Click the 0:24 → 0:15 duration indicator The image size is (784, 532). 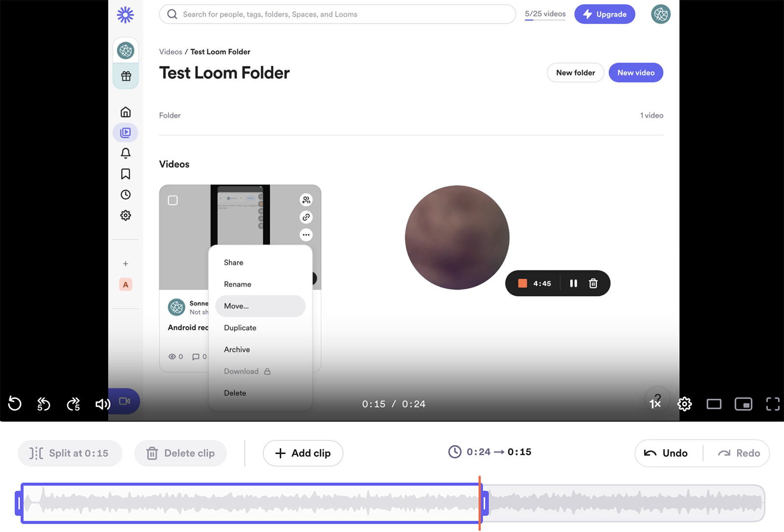[490, 452]
